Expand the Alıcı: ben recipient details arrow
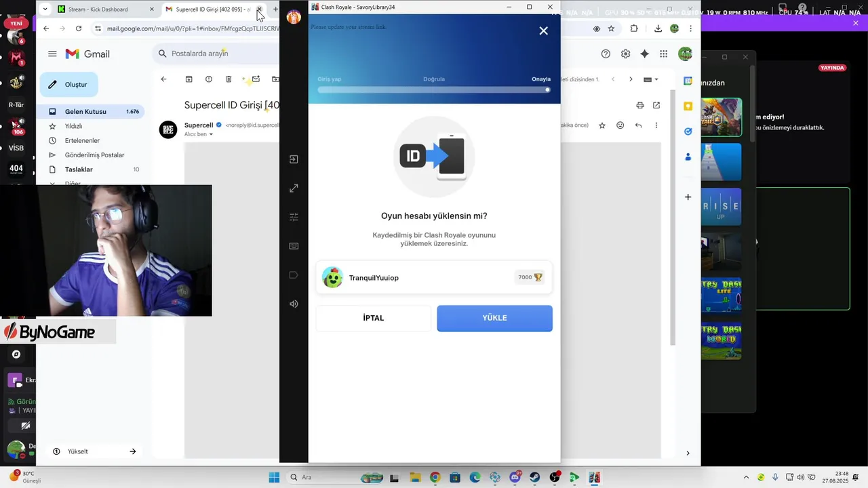Screen dimensions: 868x488 [211, 134]
